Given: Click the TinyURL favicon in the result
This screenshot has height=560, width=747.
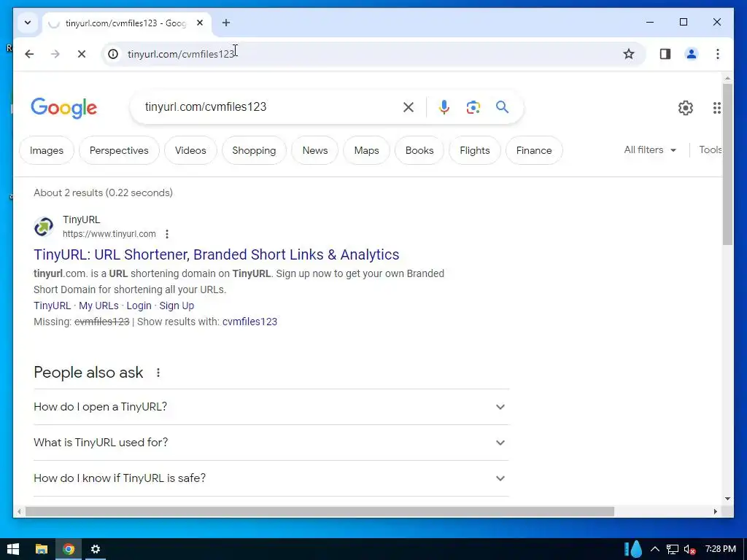Looking at the screenshot, I should [x=43, y=227].
